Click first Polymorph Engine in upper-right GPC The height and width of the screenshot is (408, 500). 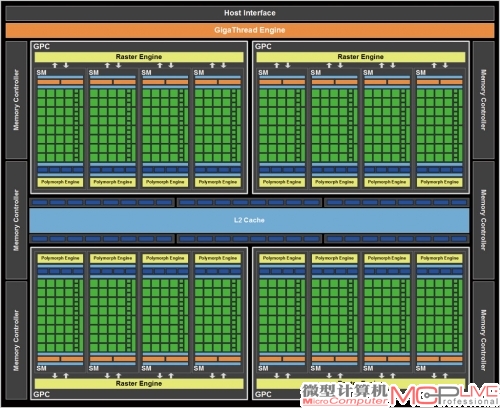(x=282, y=182)
